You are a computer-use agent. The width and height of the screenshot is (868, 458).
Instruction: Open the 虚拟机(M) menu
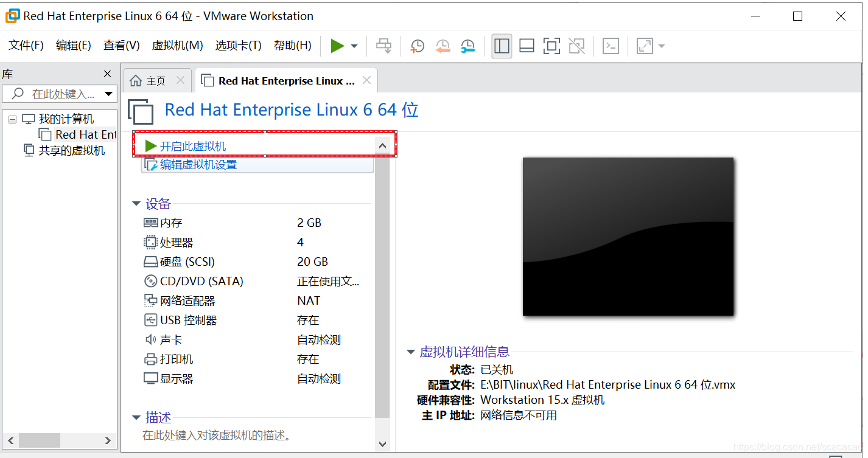click(x=177, y=46)
